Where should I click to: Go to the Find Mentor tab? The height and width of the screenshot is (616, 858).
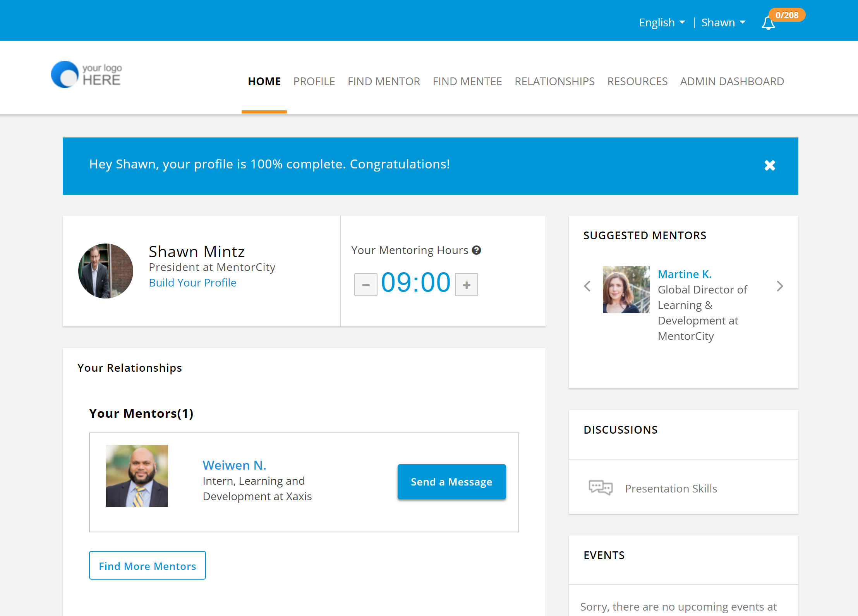(x=384, y=81)
